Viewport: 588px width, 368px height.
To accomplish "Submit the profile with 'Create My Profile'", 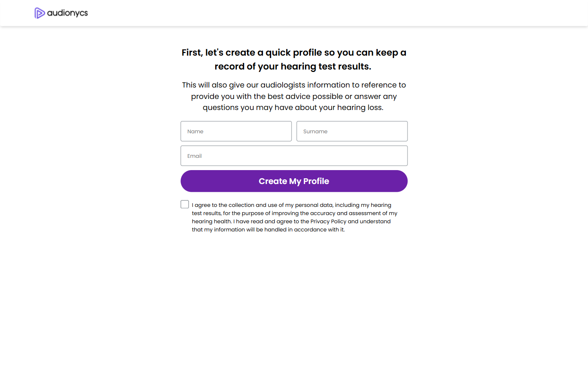I will tap(294, 181).
